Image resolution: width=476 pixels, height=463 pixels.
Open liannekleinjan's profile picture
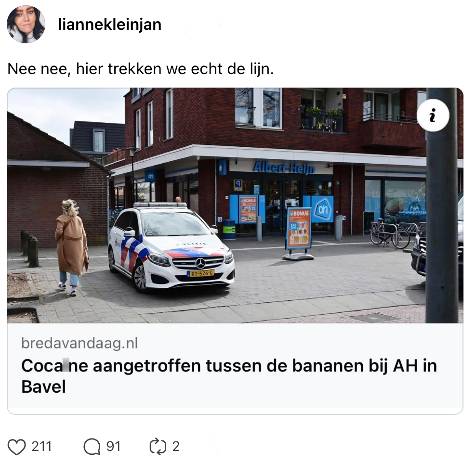click(26, 24)
